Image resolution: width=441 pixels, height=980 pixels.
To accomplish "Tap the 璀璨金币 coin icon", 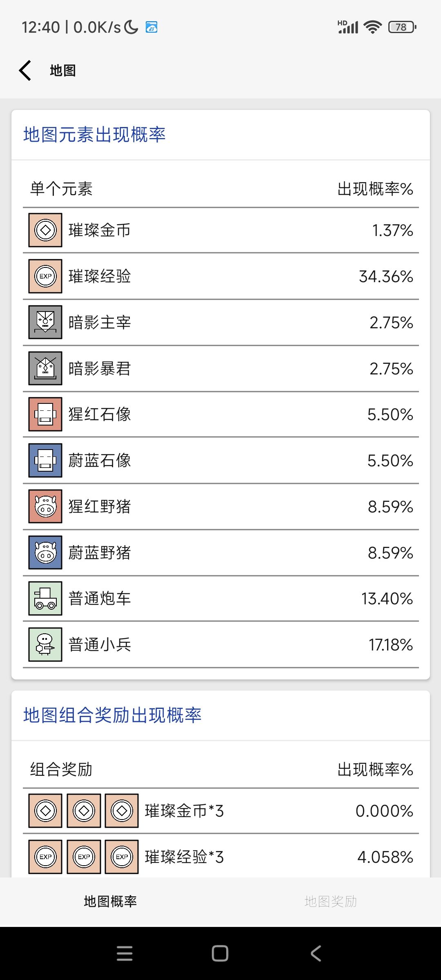I will point(45,230).
